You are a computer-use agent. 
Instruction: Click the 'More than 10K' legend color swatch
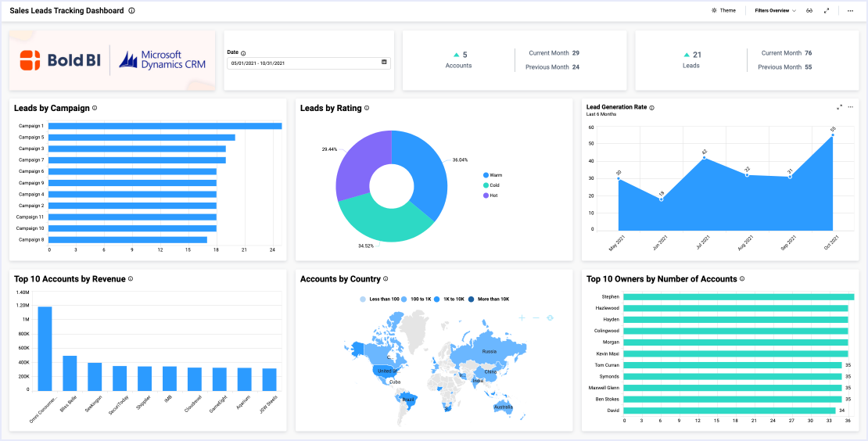point(472,299)
